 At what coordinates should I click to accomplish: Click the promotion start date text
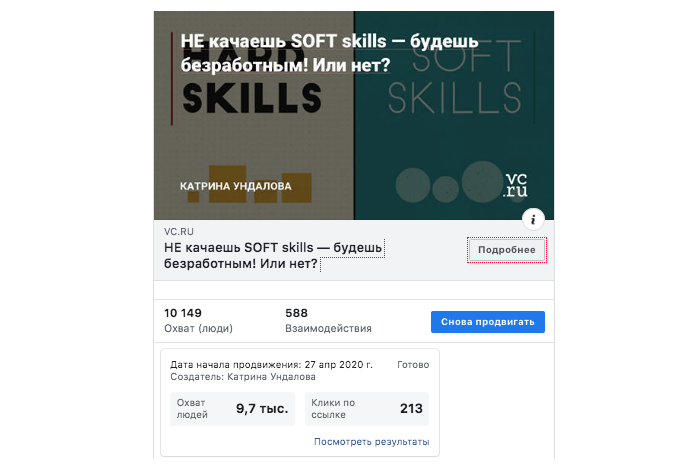(271, 365)
